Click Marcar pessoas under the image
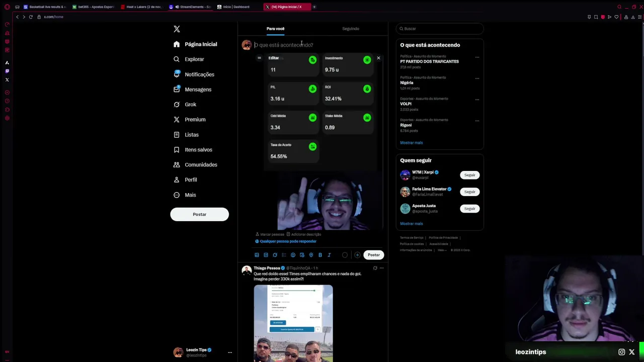 coord(270,234)
